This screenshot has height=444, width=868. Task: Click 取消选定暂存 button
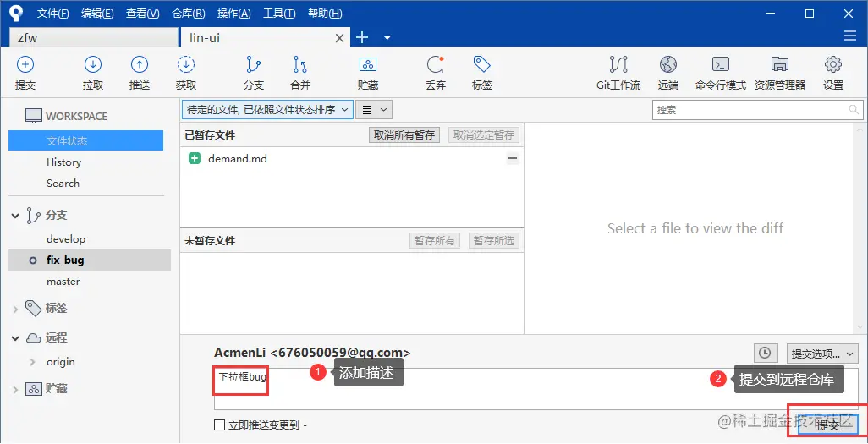[x=484, y=134]
